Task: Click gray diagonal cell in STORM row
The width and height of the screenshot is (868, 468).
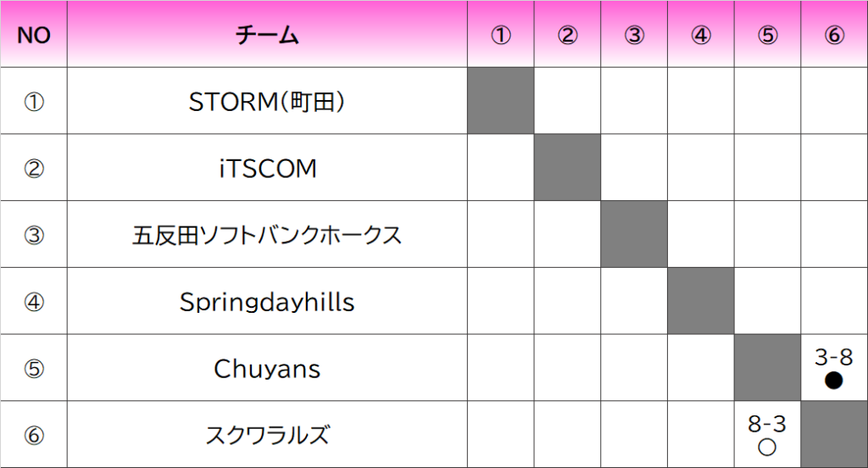Action: click(501, 101)
